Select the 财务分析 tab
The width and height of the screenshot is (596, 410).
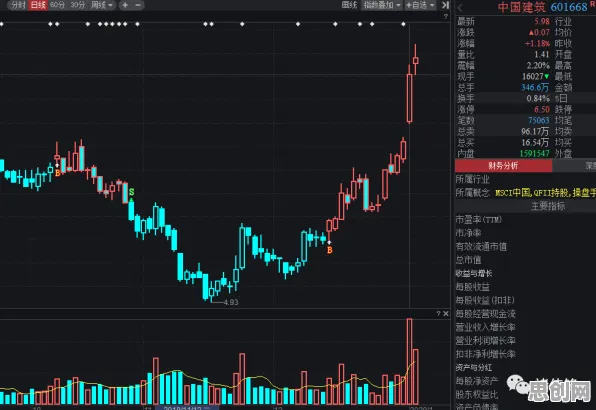503,166
